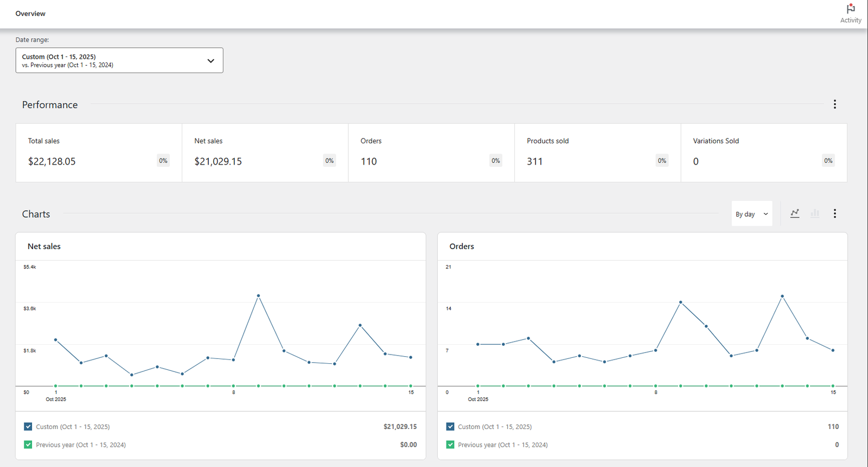
Task: Open the Date range dropdown
Action: pyautogui.click(x=119, y=60)
